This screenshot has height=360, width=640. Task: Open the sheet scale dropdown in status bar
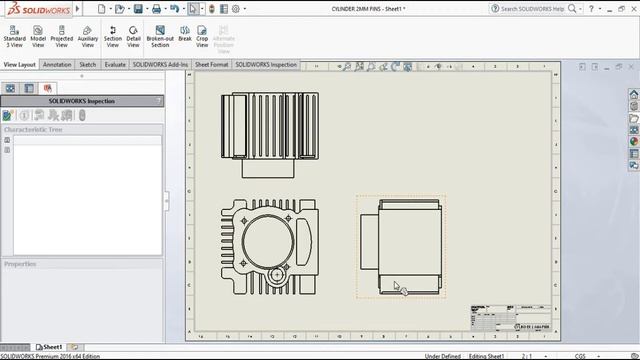tap(546, 356)
